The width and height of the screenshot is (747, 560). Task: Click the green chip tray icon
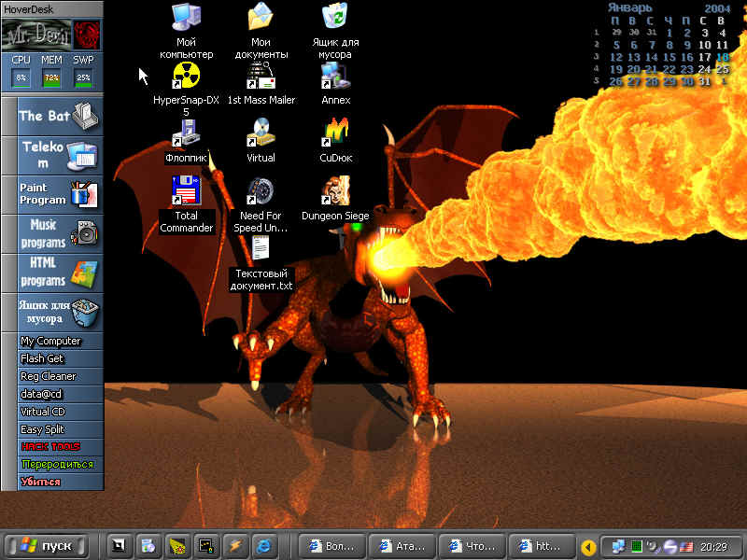tap(637, 547)
